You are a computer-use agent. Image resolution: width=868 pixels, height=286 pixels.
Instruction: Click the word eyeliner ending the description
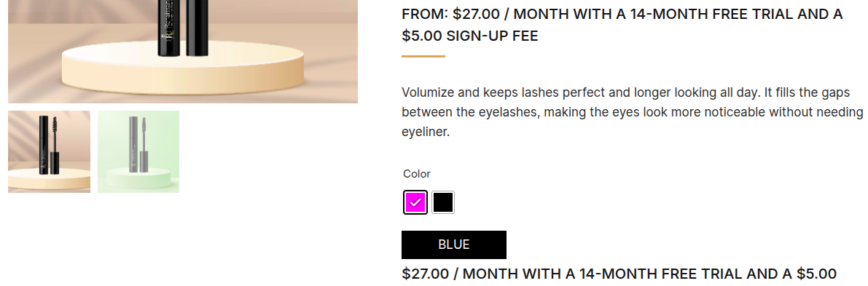tap(424, 132)
